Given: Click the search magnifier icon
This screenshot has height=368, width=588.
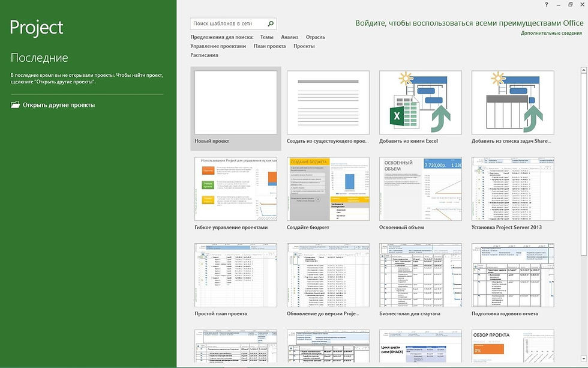Looking at the screenshot, I should tap(271, 23).
